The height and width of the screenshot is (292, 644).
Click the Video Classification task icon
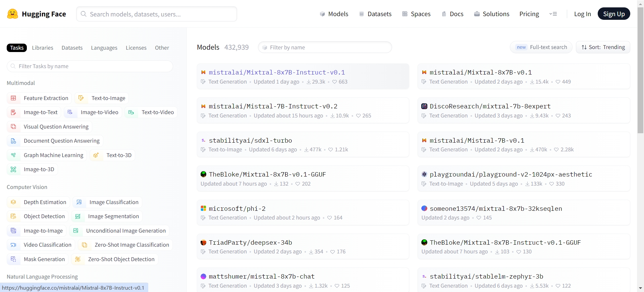tap(13, 245)
